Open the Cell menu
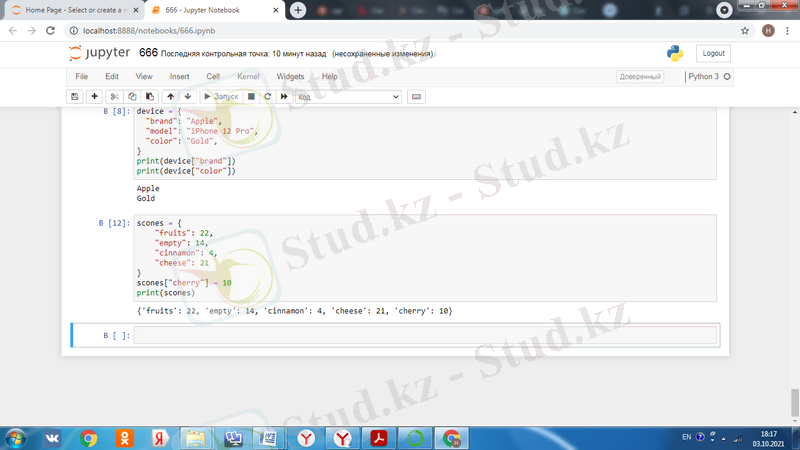This screenshot has width=800, height=450. [213, 77]
